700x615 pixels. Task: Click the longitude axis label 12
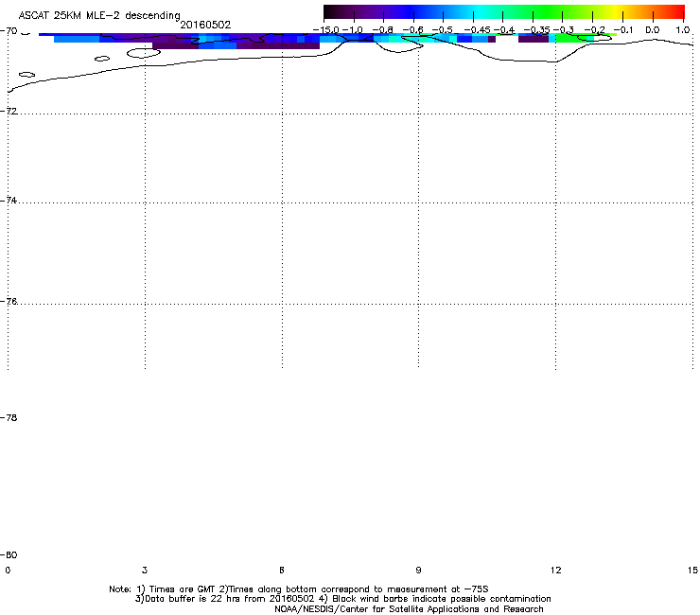pos(555,570)
